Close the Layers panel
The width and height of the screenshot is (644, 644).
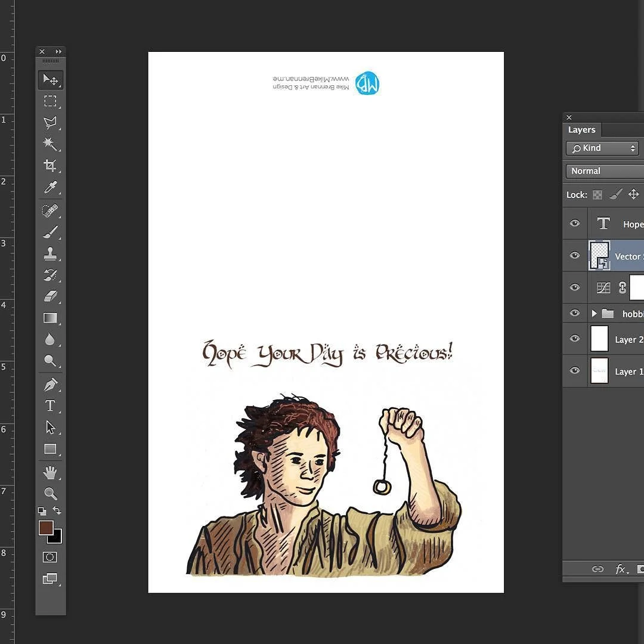click(x=569, y=117)
